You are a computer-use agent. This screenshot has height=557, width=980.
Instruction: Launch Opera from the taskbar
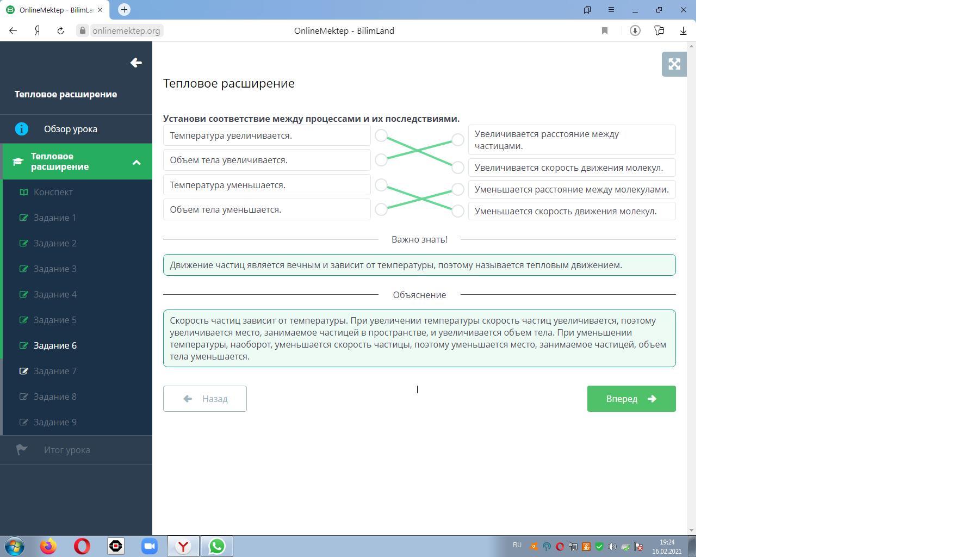(82, 546)
